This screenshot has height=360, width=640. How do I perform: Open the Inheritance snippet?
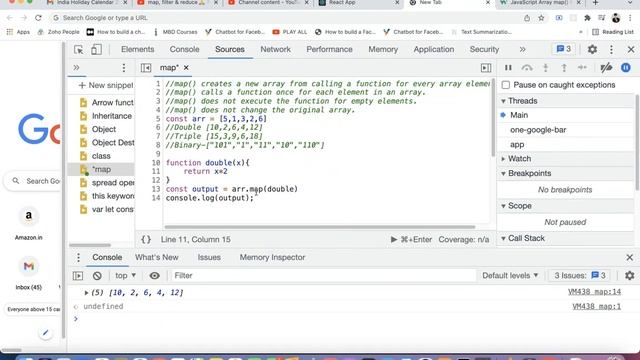106,116
